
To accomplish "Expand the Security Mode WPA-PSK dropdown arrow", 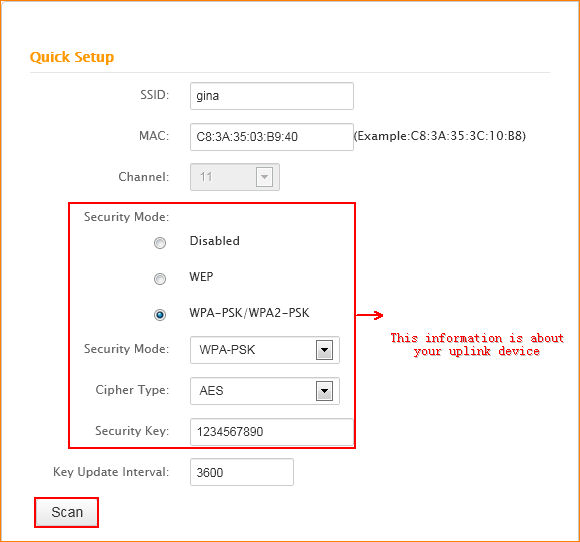I will coord(324,350).
